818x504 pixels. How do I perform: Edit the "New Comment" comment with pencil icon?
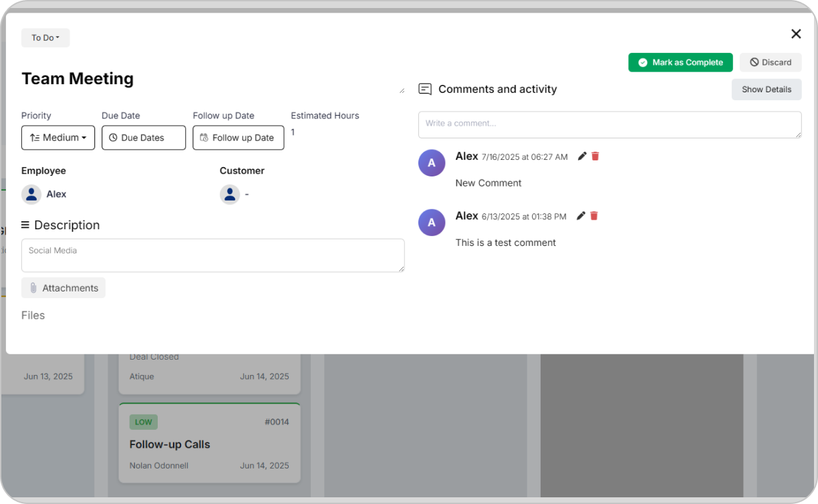point(582,156)
